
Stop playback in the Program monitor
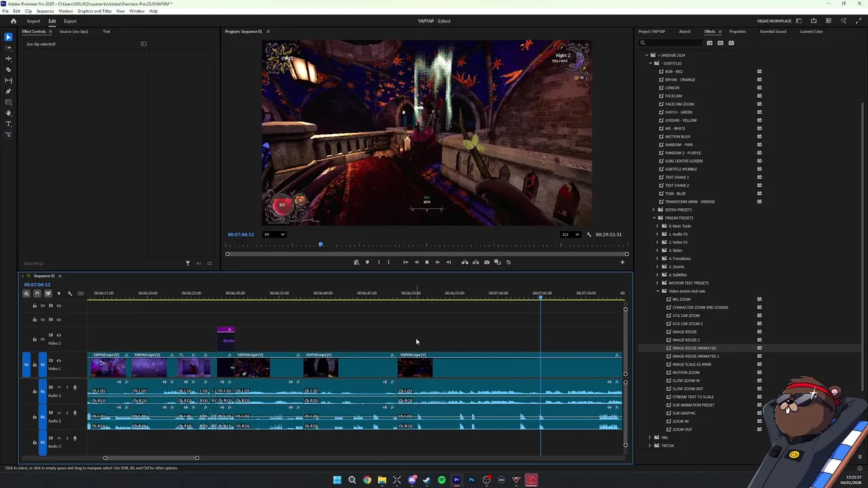pyautogui.click(x=427, y=262)
